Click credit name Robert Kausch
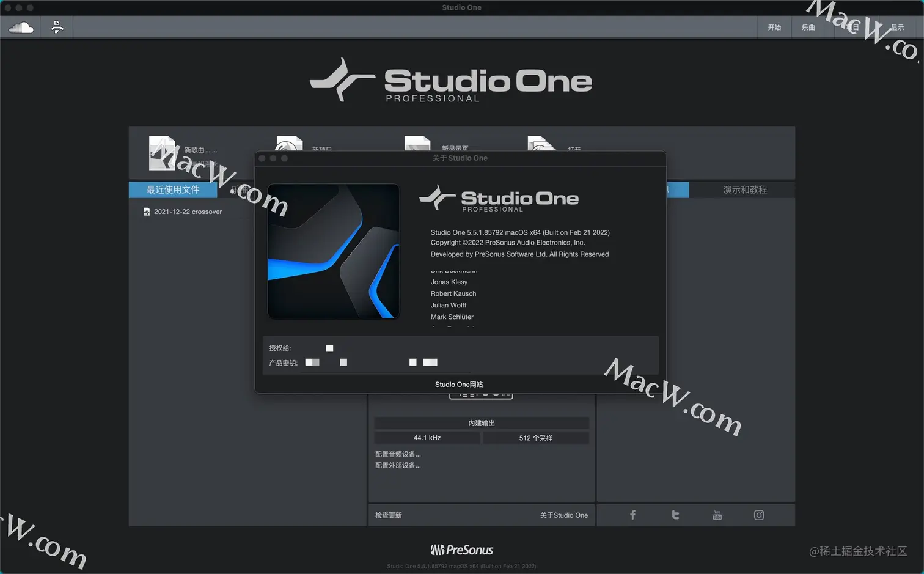Screen dimensions: 924x574 [x=453, y=293]
